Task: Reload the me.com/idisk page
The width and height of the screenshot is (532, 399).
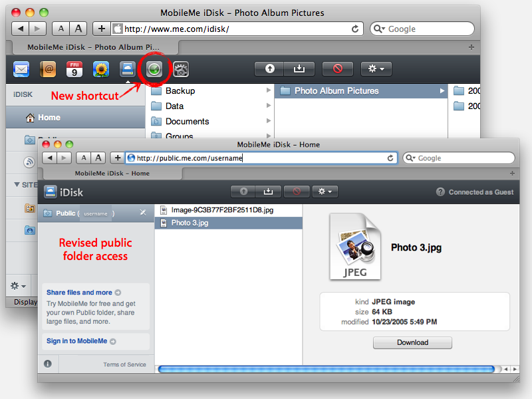Action: (x=355, y=29)
